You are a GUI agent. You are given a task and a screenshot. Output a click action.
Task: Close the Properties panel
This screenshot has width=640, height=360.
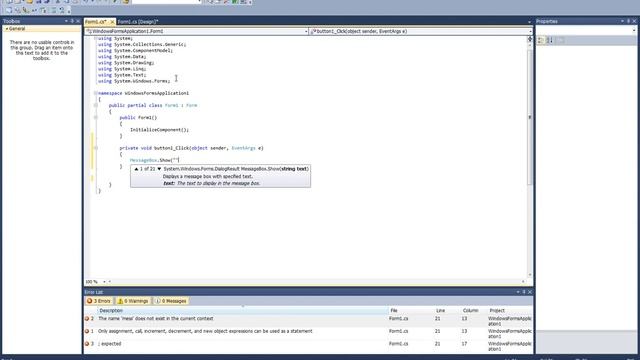point(634,21)
